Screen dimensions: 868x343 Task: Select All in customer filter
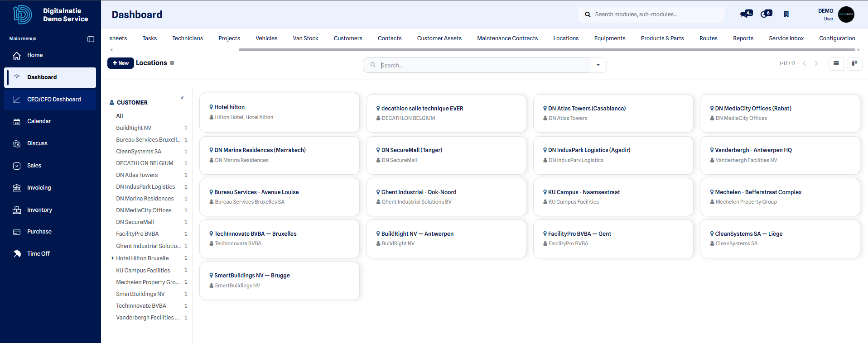[120, 116]
